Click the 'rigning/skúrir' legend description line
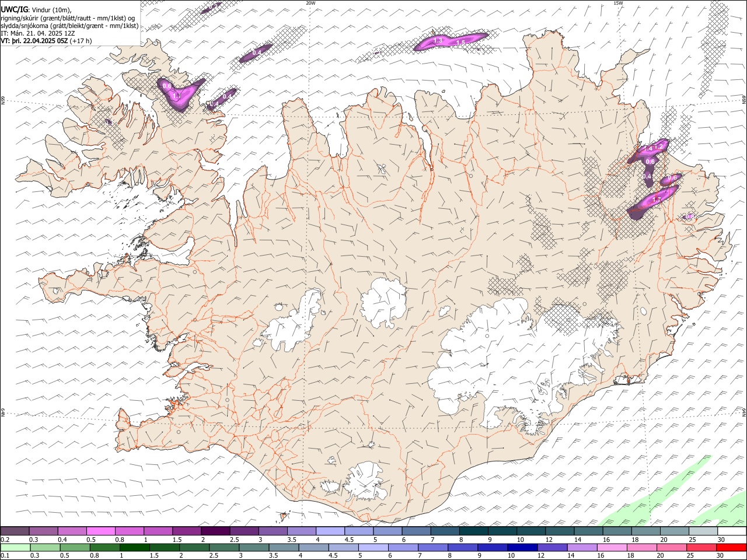The image size is (747, 560). tap(68, 18)
